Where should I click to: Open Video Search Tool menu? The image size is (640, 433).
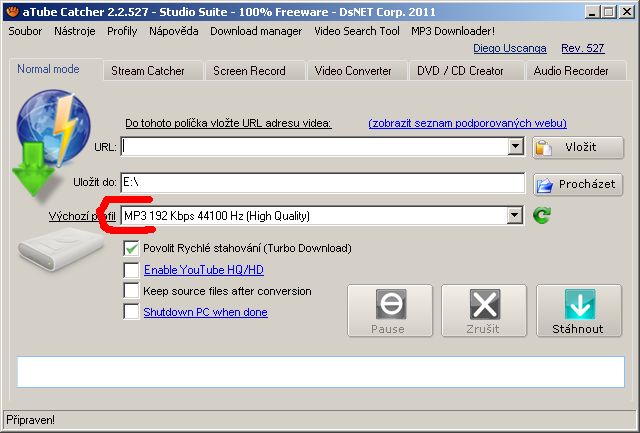(x=357, y=31)
